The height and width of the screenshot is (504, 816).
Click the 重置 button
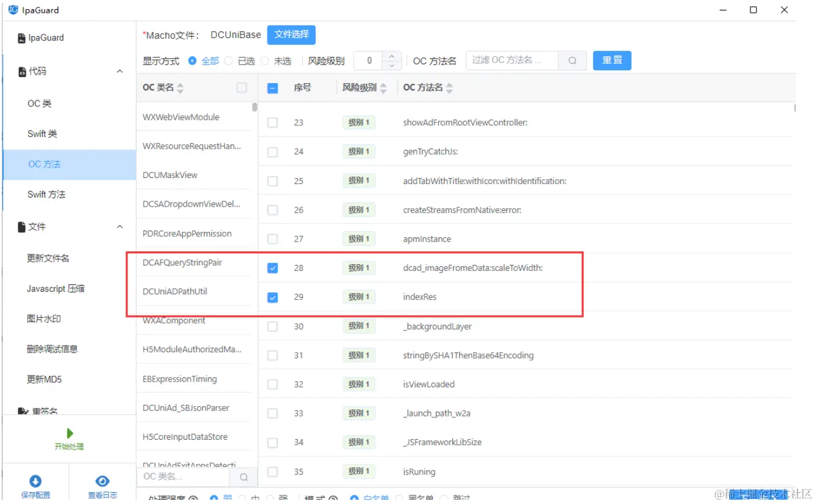point(612,61)
